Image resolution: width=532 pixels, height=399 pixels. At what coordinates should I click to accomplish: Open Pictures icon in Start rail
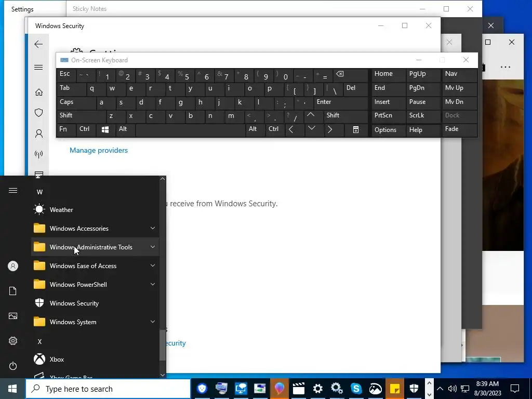[13, 316]
